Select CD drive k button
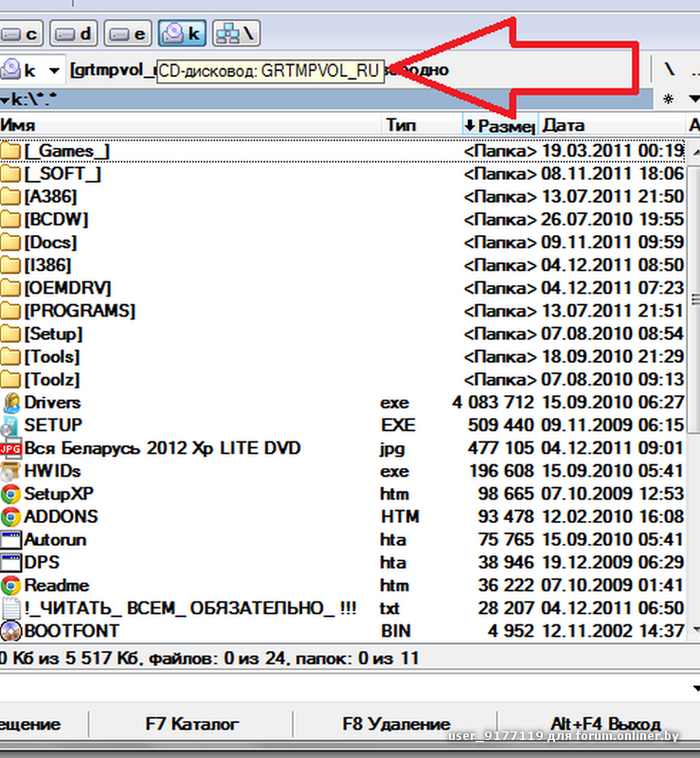The height and width of the screenshot is (758, 700). (182, 33)
